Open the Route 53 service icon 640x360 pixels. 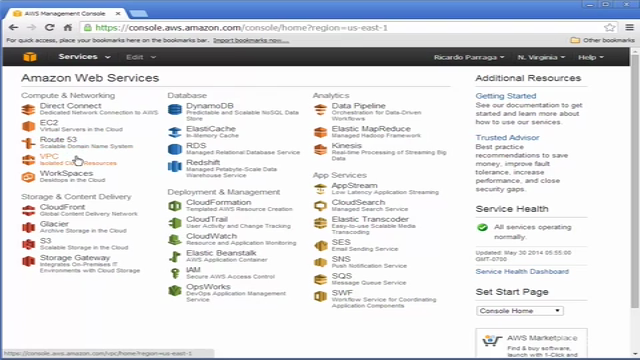(x=28, y=143)
